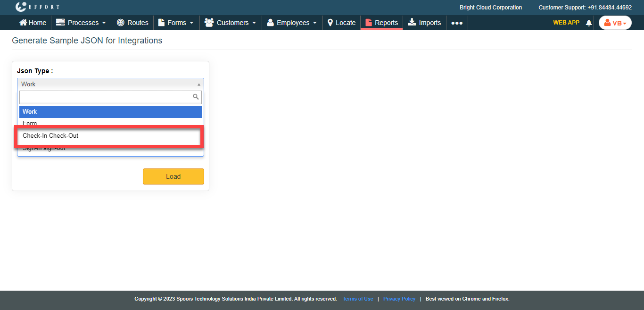The image size is (644, 310).
Task: Click the three dots more menu
Action: point(457,23)
